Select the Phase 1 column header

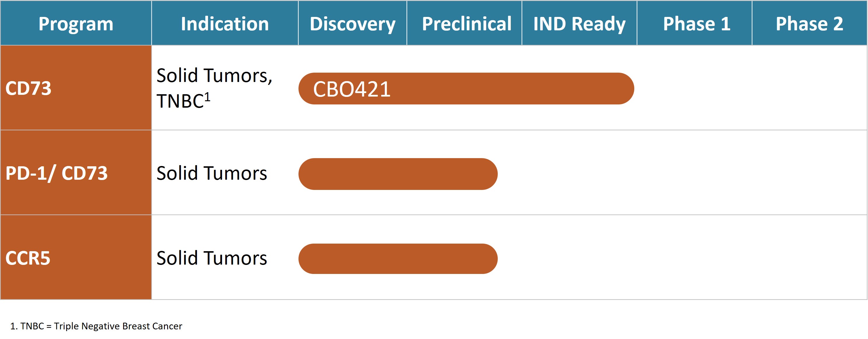click(x=696, y=24)
